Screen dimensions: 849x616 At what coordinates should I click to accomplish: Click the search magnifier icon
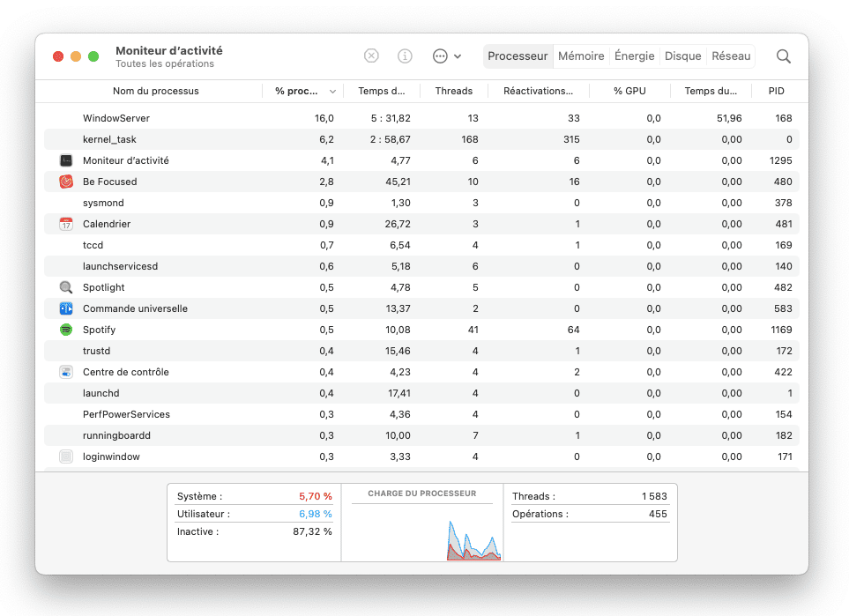[784, 56]
